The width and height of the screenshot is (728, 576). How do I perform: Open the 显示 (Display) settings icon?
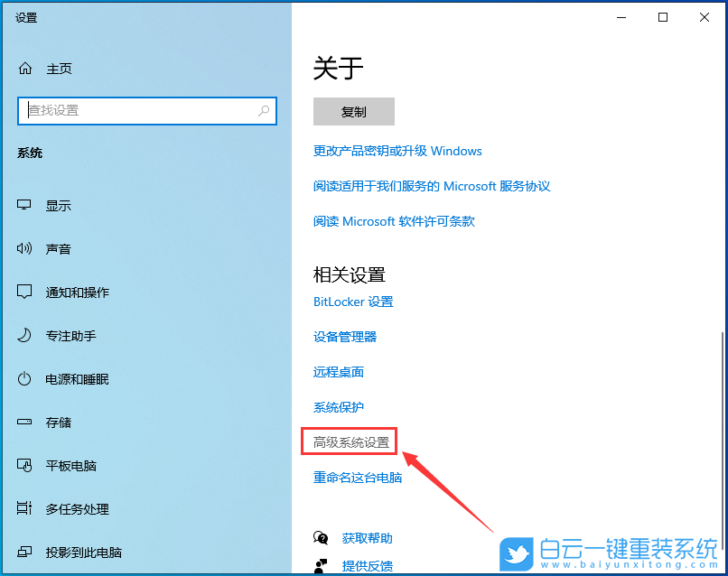tap(26, 205)
